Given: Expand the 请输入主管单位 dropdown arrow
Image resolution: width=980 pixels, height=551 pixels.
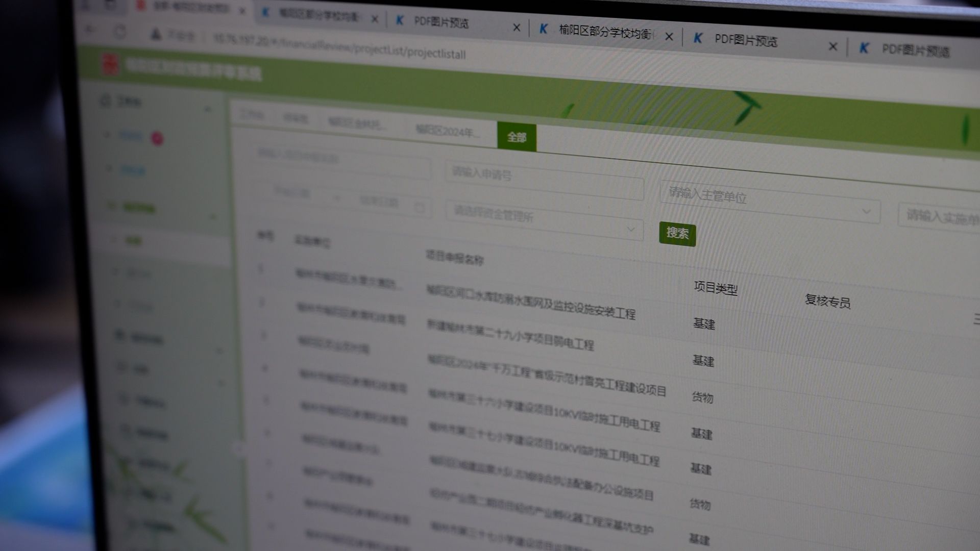Looking at the screenshot, I should tap(866, 211).
